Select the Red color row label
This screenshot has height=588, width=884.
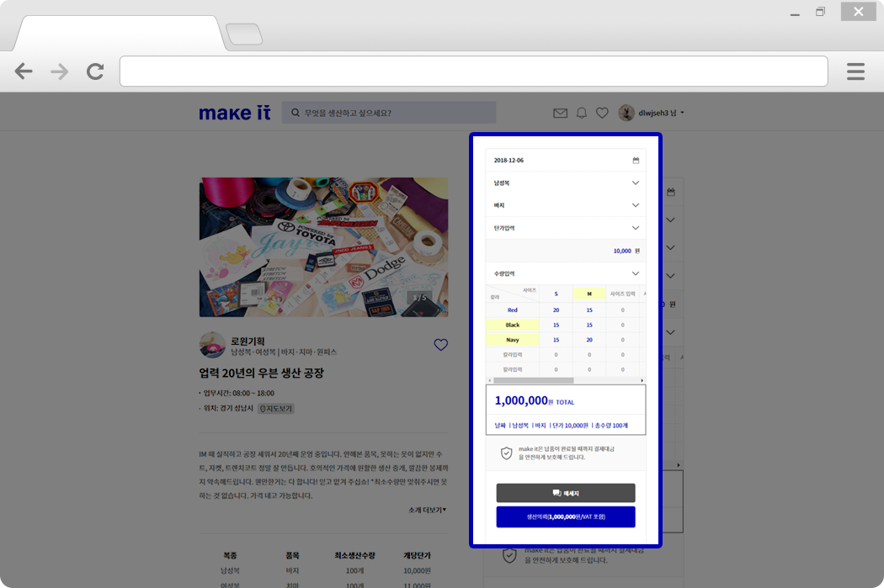click(513, 310)
